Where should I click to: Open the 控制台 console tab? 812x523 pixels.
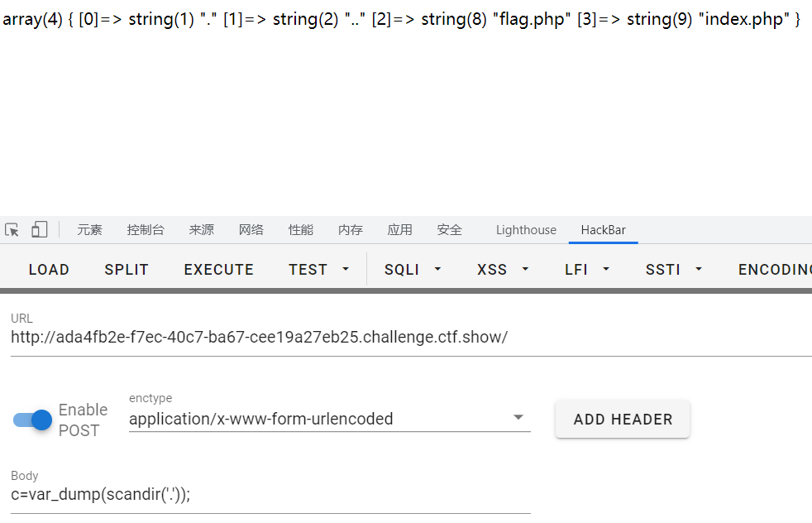click(x=146, y=230)
